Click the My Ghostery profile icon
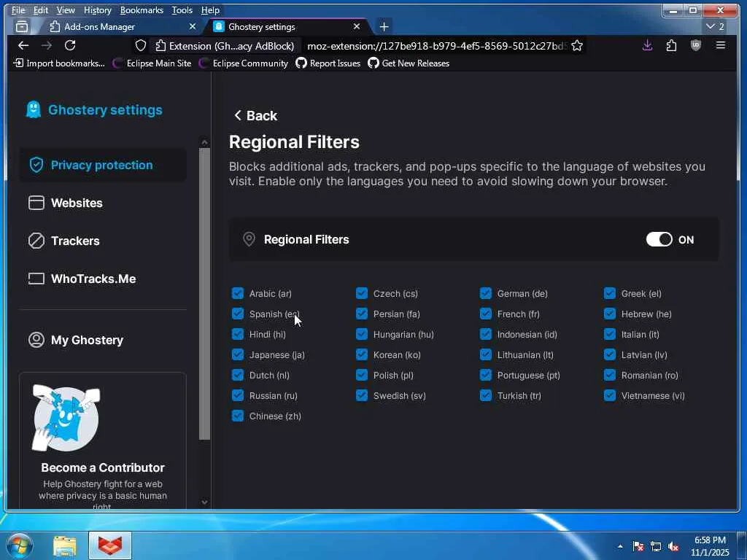The width and height of the screenshot is (747, 560). [36, 340]
